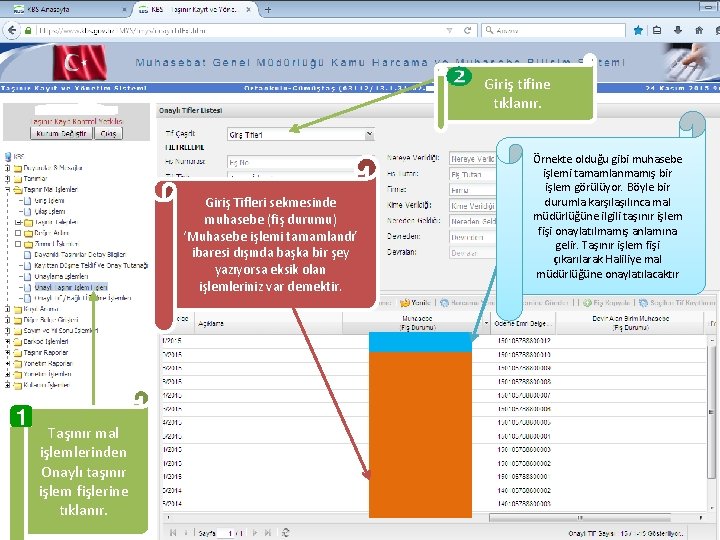720x540 pixels.
Task: Expand the Tanımlar folder node
Action: tap(7, 179)
